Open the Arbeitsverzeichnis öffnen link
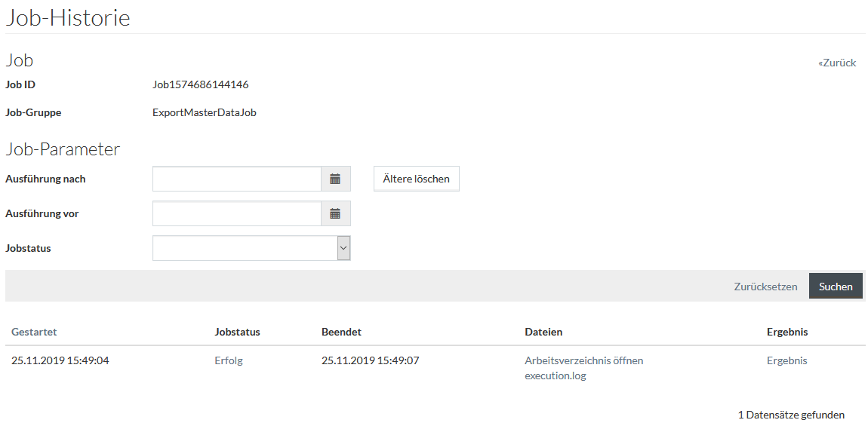The image size is (868, 423). [584, 360]
